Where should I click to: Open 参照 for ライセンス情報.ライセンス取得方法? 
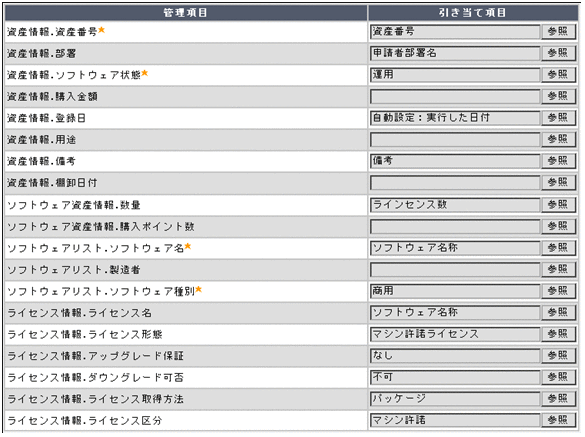pyautogui.click(x=558, y=399)
